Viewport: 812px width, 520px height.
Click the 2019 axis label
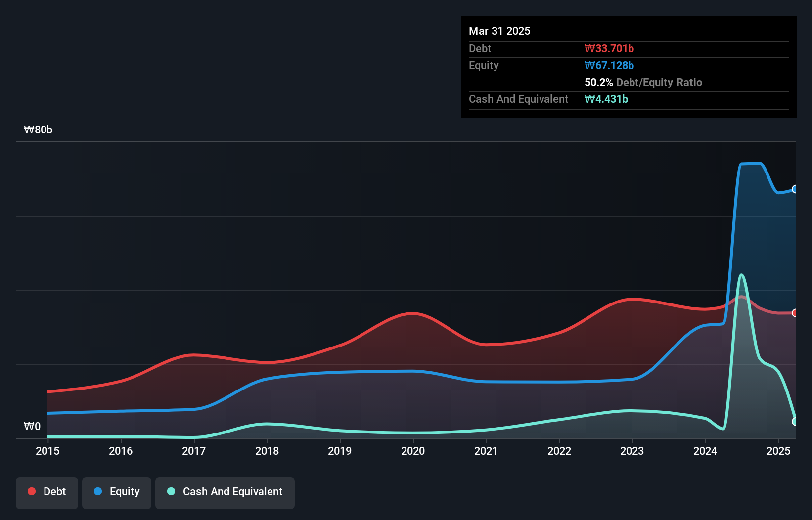pos(340,451)
